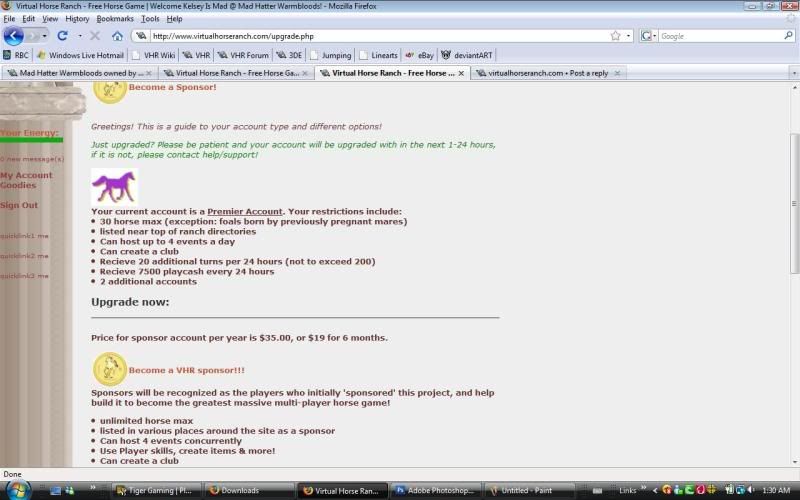Open the 3DE bookmark
This screenshot has width=800, height=500.
click(x=289, y=55)
